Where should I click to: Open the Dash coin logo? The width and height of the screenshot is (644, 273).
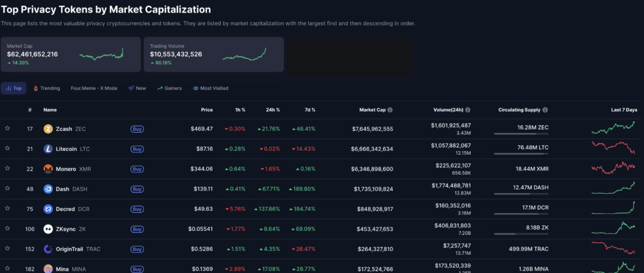point(48,189)
